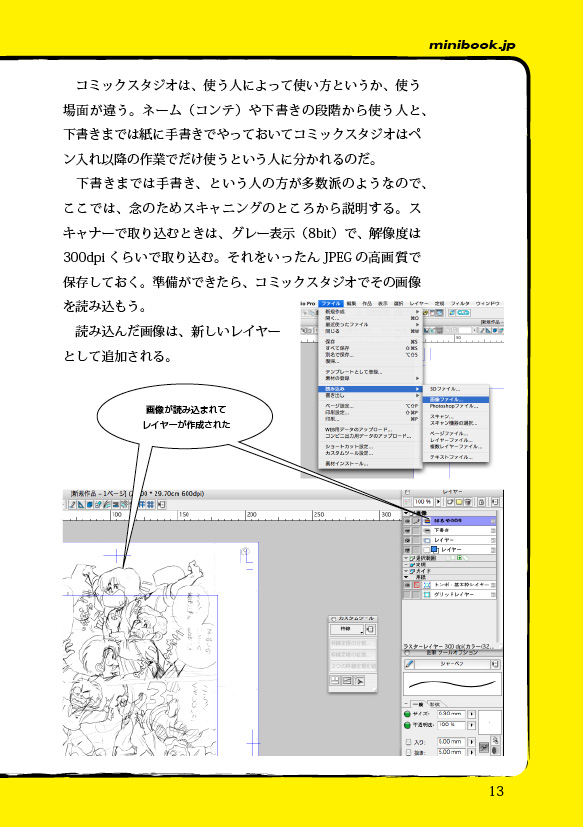
Task: Switch to the 形状 tab in tool options
Action: [435, 704]
